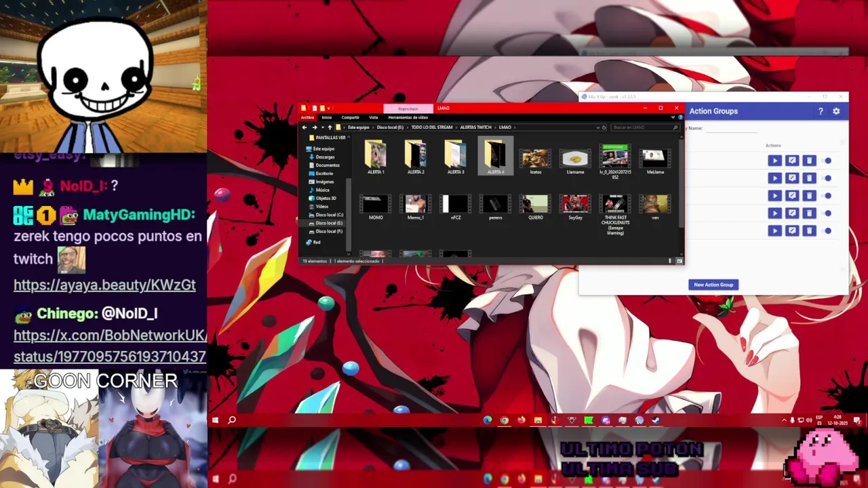
Task: Go forward in File Explorer
Action: (315, 127)
